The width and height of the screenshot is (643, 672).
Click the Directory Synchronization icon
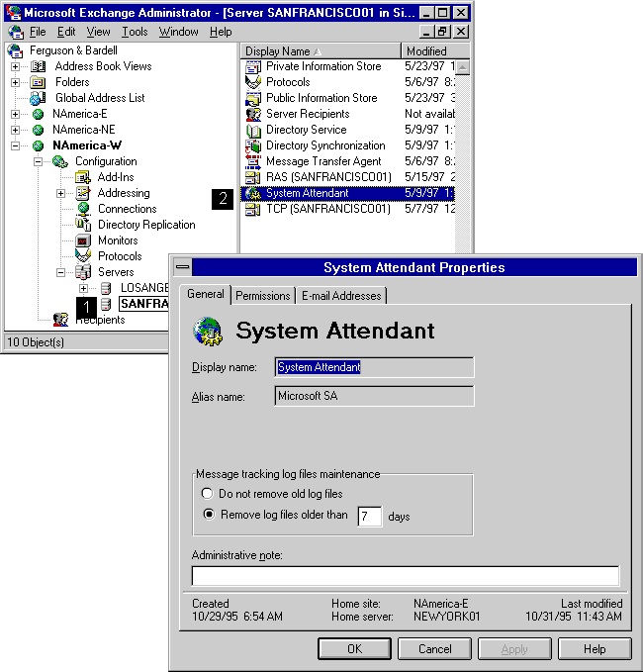coord(253,146)
